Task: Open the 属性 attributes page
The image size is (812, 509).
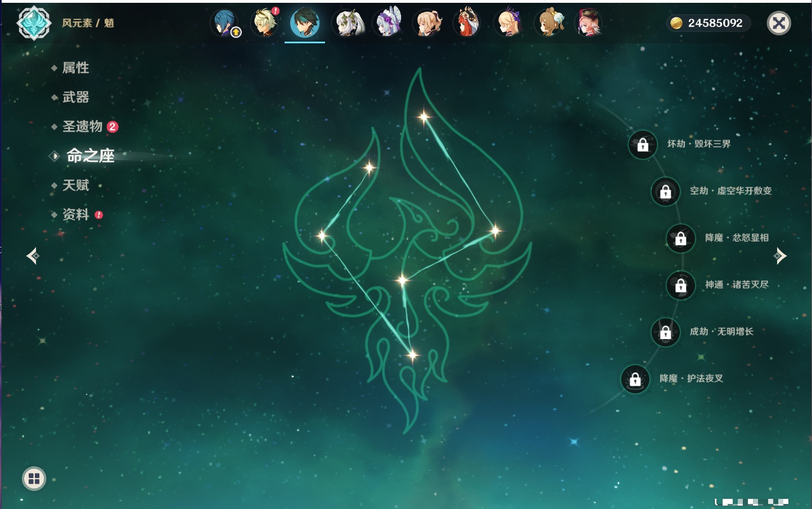Action: pyautogui.click(x=75, y=68)
